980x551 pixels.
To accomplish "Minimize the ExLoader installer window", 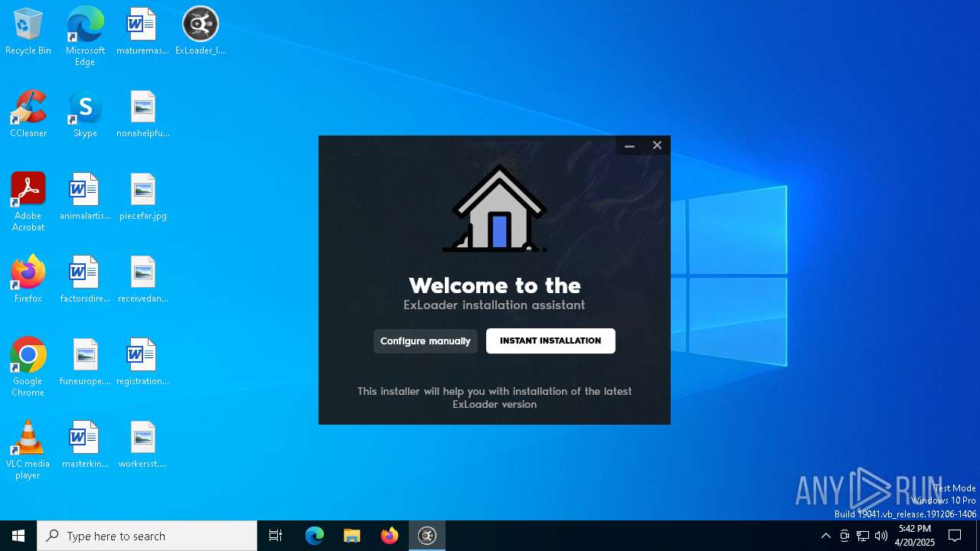I will click(x=629, y=145).
